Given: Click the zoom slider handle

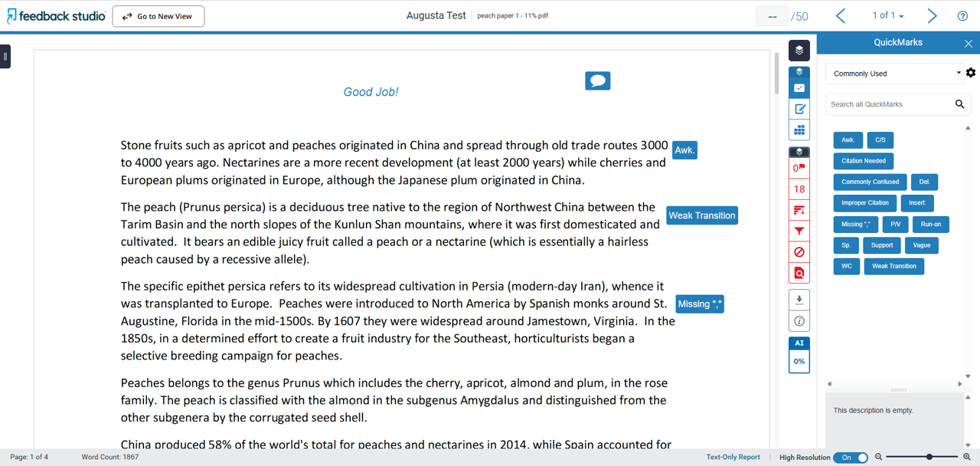Looking at the screenshot, I should 929,457.
